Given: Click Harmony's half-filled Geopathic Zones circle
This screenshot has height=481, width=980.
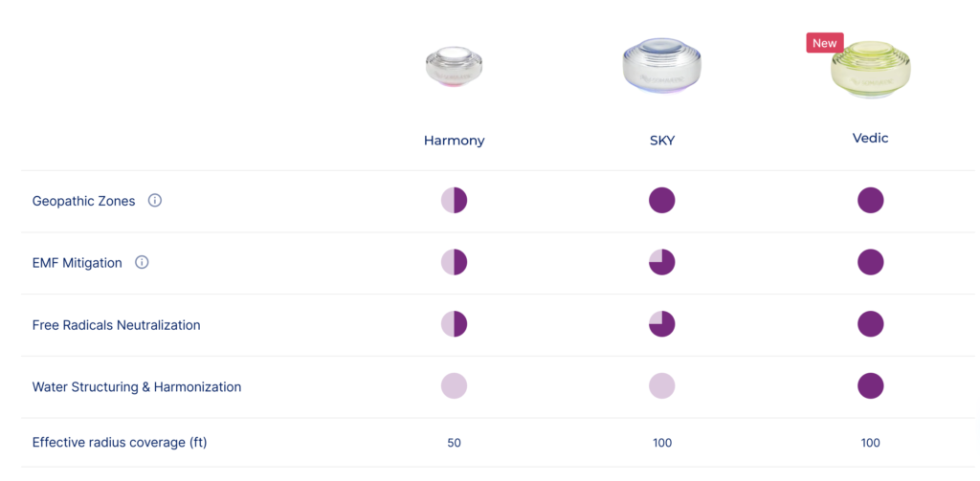Looking at the screenshot, I should point(455,201).
